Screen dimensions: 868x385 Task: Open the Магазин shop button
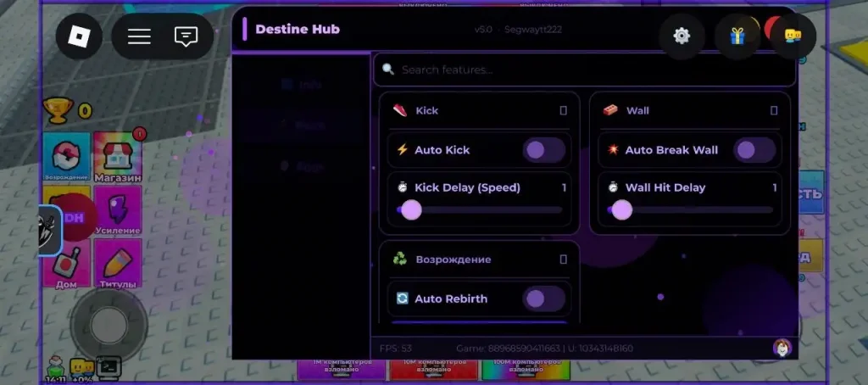pyautogui.click(x=118, y=158)
